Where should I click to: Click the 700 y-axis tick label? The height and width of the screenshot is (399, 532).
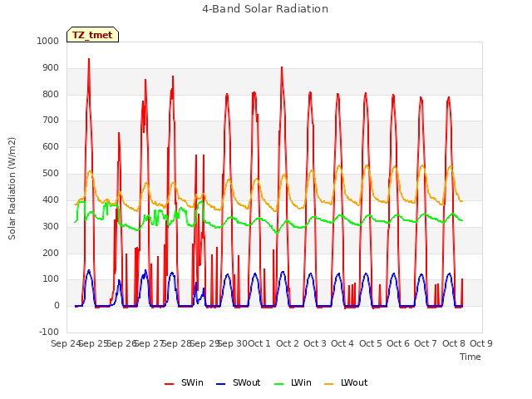click(51, 120)
